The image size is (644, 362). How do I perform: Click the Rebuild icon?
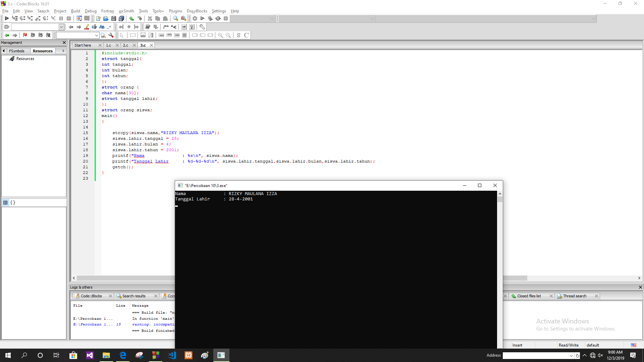[x=218, y=18]
